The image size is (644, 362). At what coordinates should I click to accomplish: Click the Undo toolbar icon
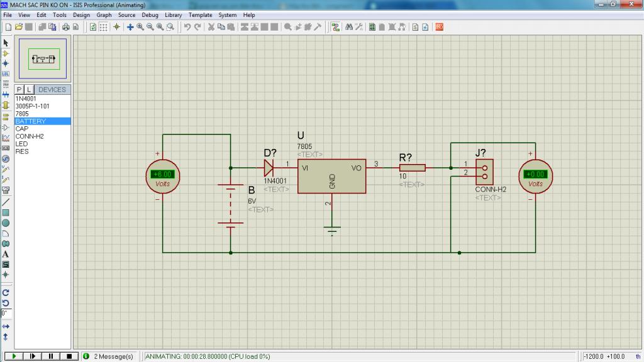pos(187,27)
